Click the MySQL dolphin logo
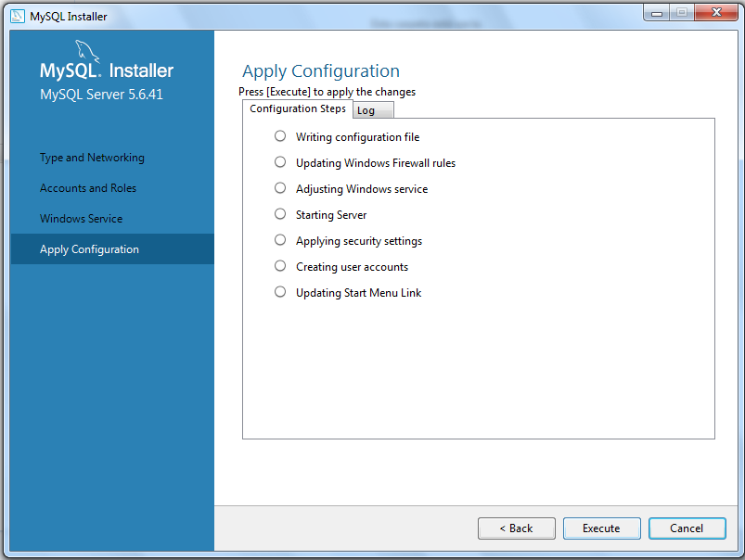Viewport: 745px width, 560px height. click(x=87, y=51)
